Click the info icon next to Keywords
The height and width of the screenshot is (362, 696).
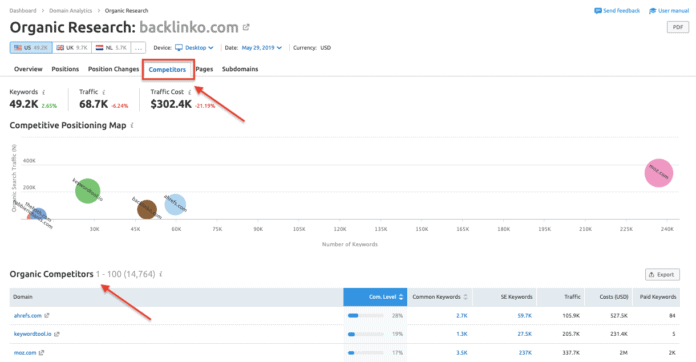[x=44, y=93]
